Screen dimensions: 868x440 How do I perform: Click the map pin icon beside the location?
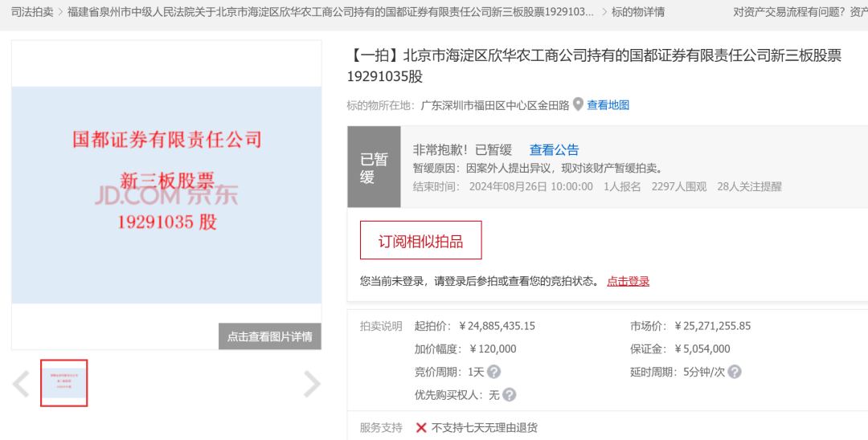578,104
